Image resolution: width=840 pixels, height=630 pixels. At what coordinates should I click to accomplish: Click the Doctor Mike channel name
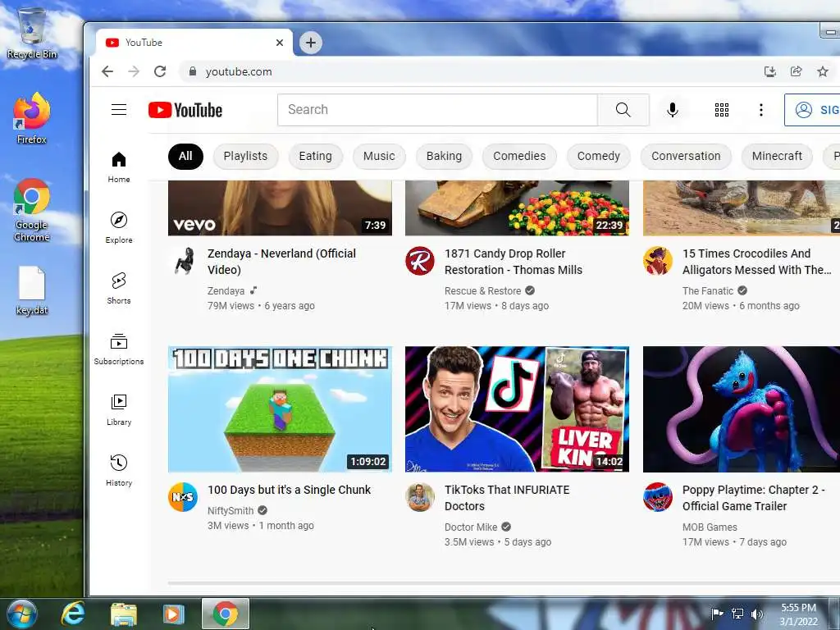click(x=471, y=527)
